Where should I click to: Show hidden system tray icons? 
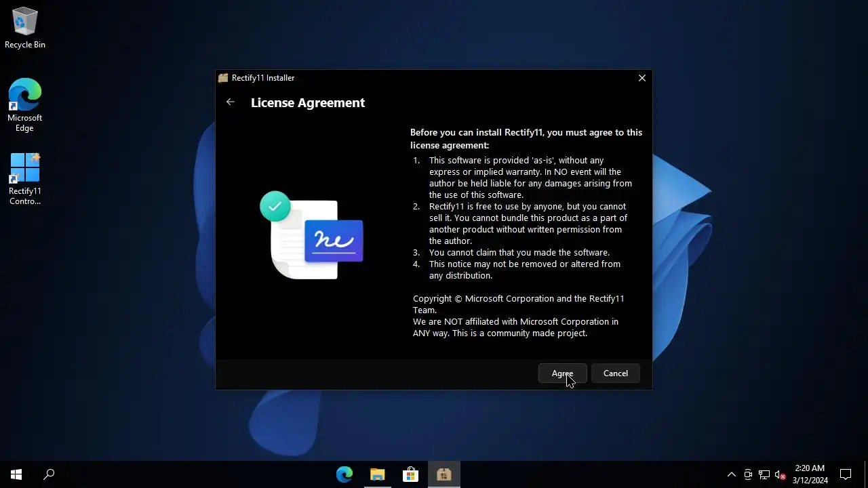point(731,474)
